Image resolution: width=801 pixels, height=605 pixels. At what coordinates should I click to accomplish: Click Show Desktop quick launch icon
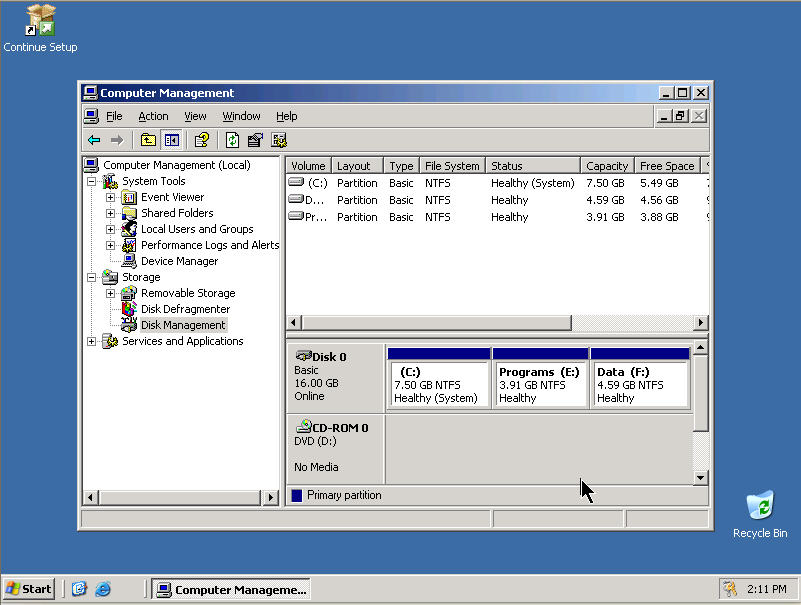pos(79,589)
